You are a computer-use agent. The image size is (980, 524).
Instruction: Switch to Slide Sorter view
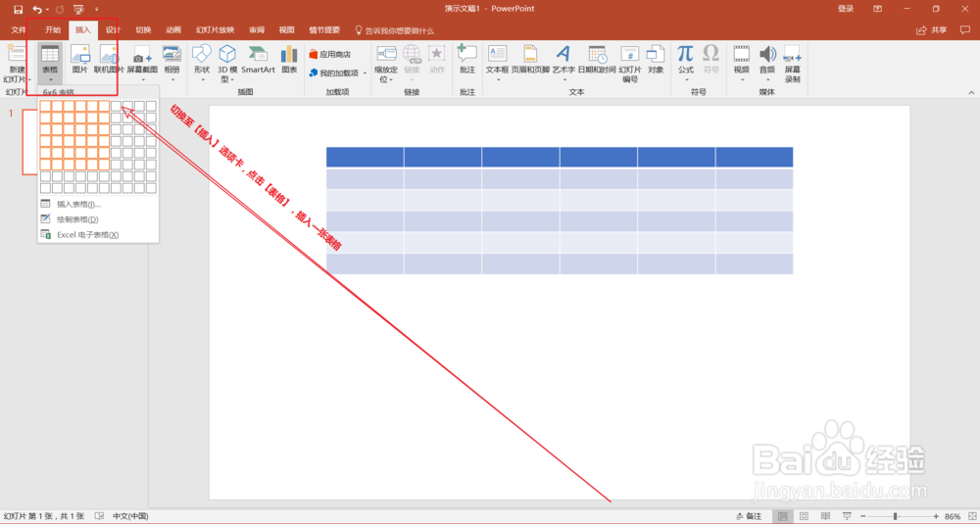click(804, 516)
